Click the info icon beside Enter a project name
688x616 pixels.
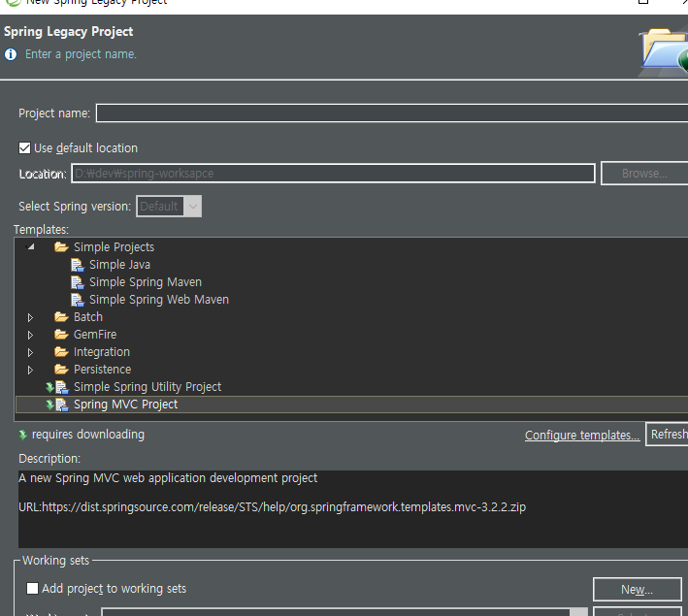pyautogui.click(x=11, y=54)
